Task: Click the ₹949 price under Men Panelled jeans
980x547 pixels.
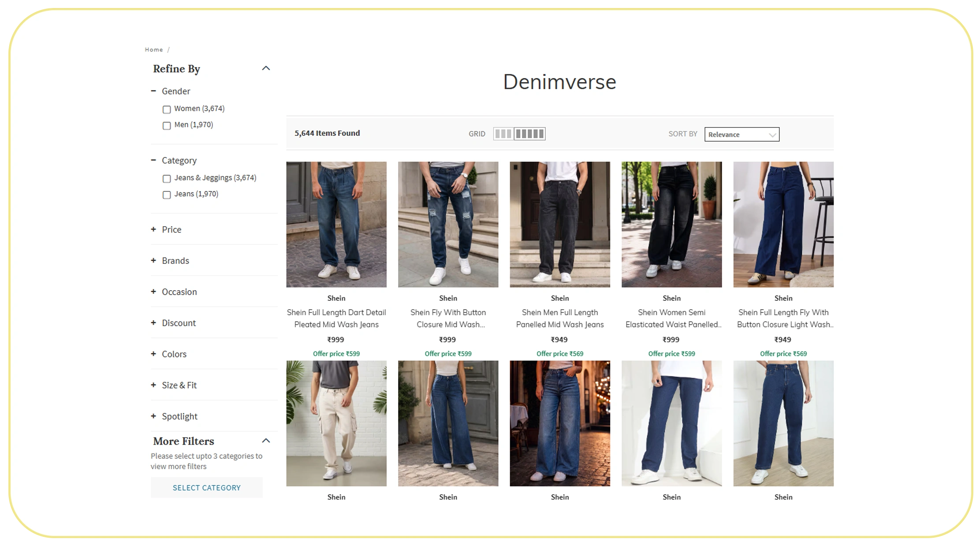Action: point(559,339)
